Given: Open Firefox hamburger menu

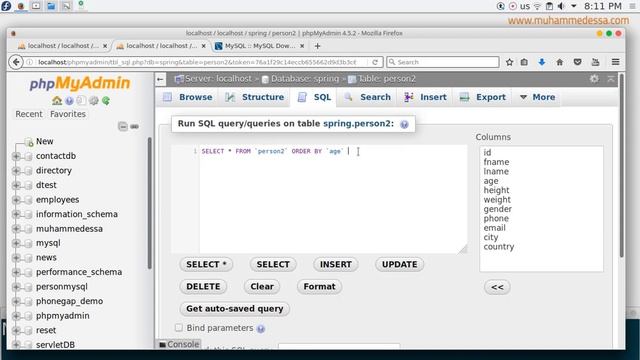Looking at the screenshot, I should click(616, 62).
